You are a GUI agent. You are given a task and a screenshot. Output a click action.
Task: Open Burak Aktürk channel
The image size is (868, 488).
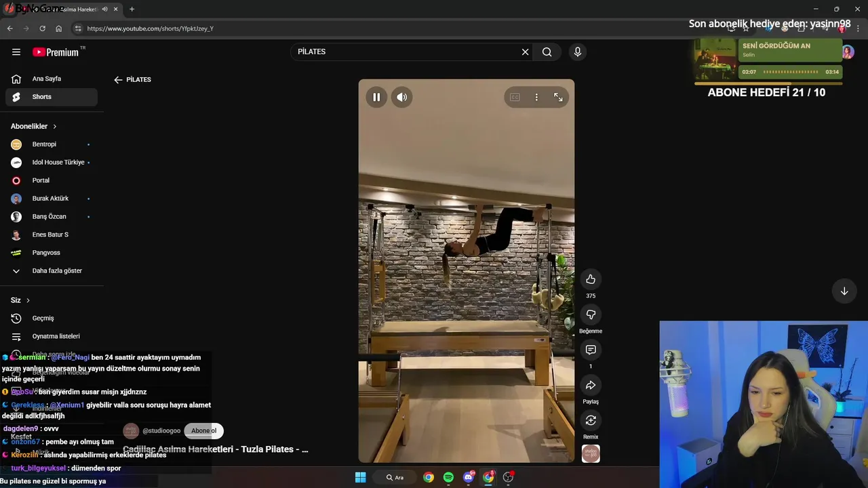pos(52,199)
